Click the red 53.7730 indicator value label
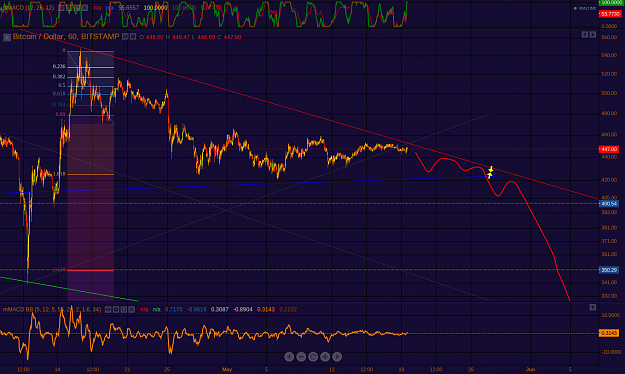625x374 pixels. [610, 14]
